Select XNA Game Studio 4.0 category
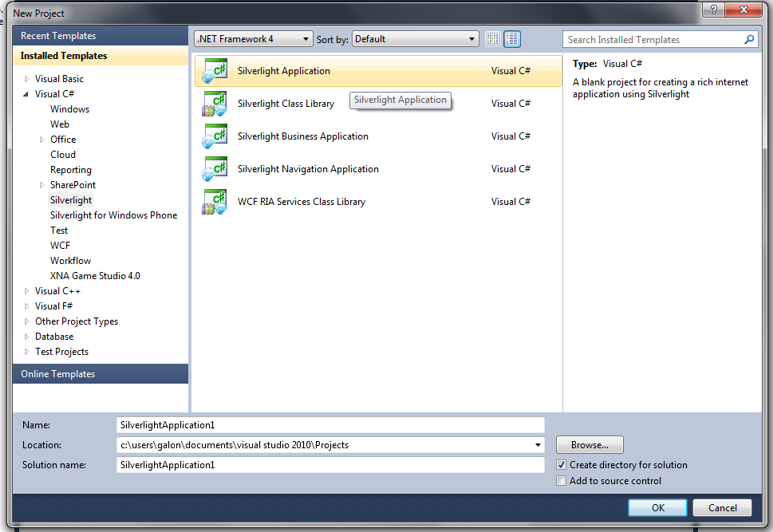The height and width of the screenshot is (532, 773). [95, 276]
